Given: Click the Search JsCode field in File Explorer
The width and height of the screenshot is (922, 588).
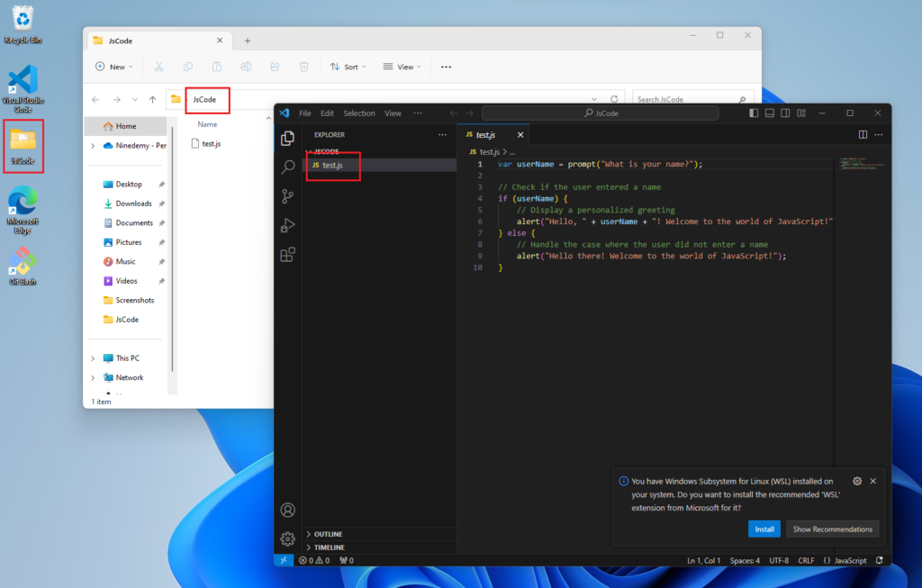Looking at the screenshot, I should tap(692, 99).
